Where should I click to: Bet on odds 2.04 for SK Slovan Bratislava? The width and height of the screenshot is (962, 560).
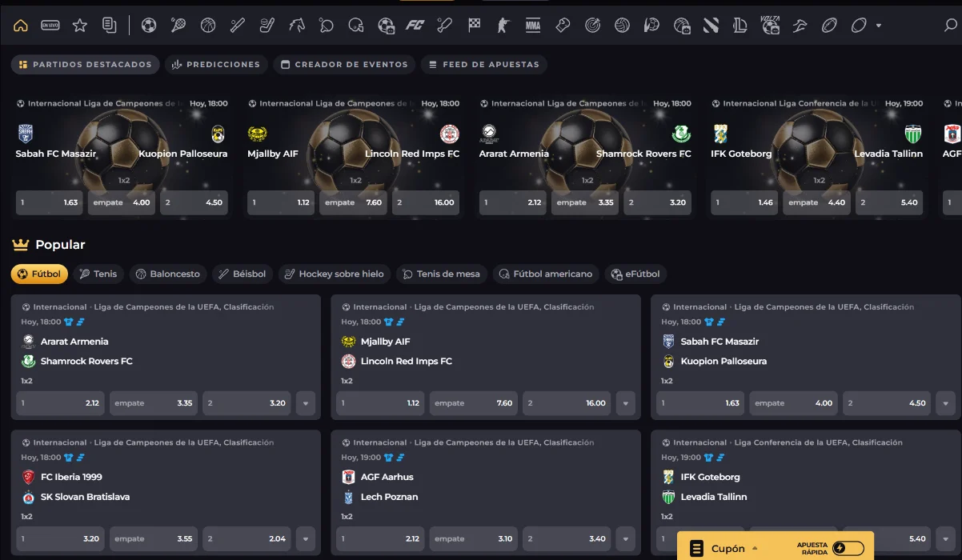[247, 538]
